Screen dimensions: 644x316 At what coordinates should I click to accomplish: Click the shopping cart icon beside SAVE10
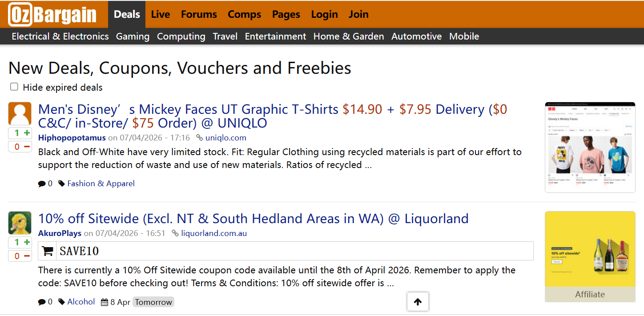coord(48,251)
